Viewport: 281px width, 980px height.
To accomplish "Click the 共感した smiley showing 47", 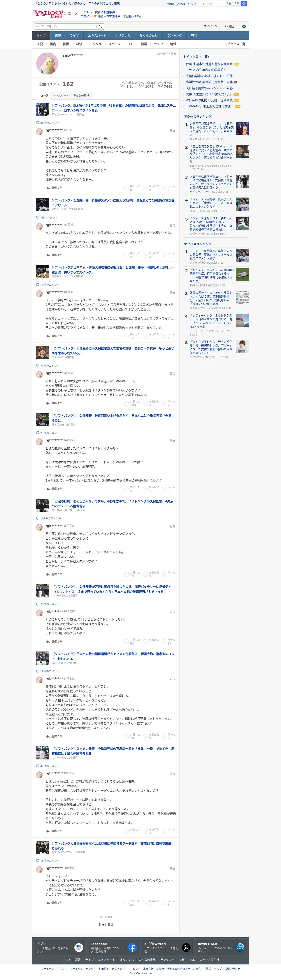I will (x=127, y=489).
